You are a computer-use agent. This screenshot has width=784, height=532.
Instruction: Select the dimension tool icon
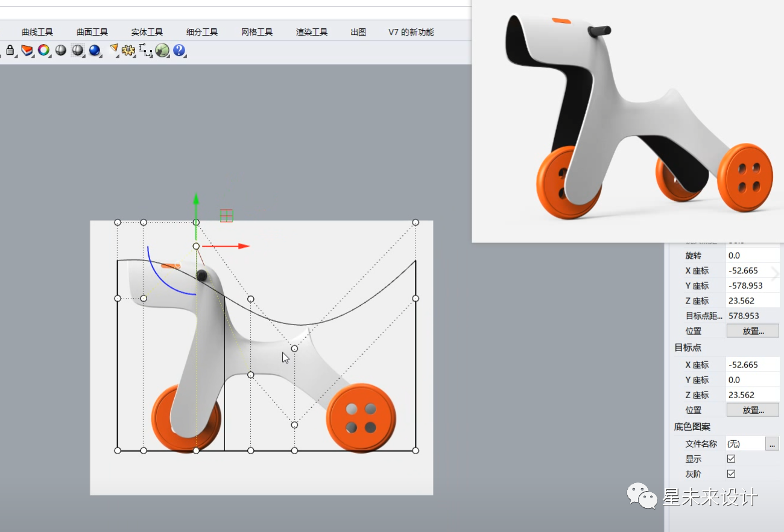(145, 51)
